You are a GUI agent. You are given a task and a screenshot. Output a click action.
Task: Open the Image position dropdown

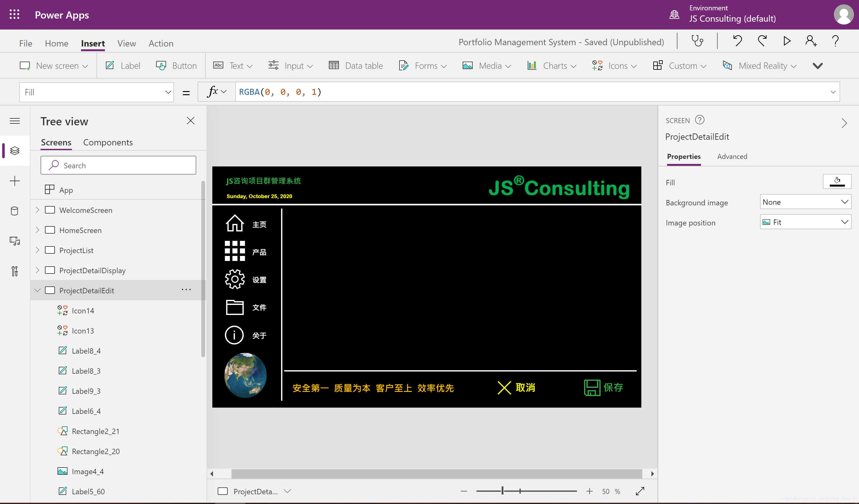tap(806, 222)
